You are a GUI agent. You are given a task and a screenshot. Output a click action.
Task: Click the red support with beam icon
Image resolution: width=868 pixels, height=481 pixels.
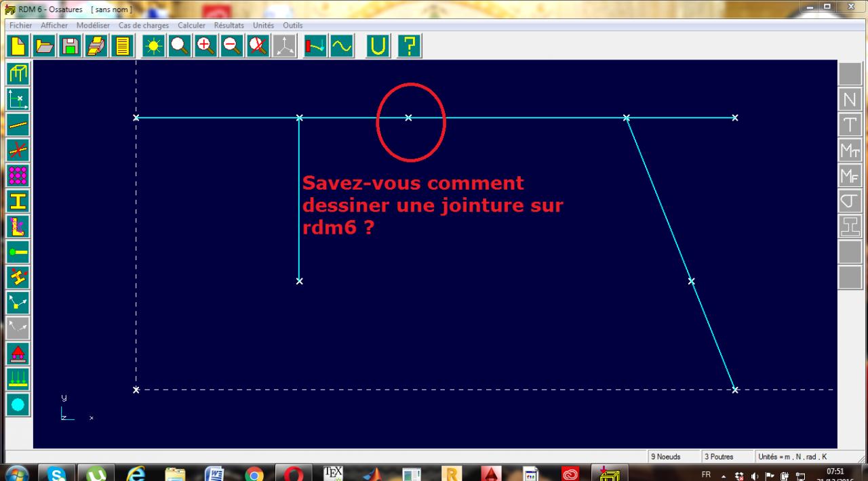pyautogui.click(x=316, y=46)
